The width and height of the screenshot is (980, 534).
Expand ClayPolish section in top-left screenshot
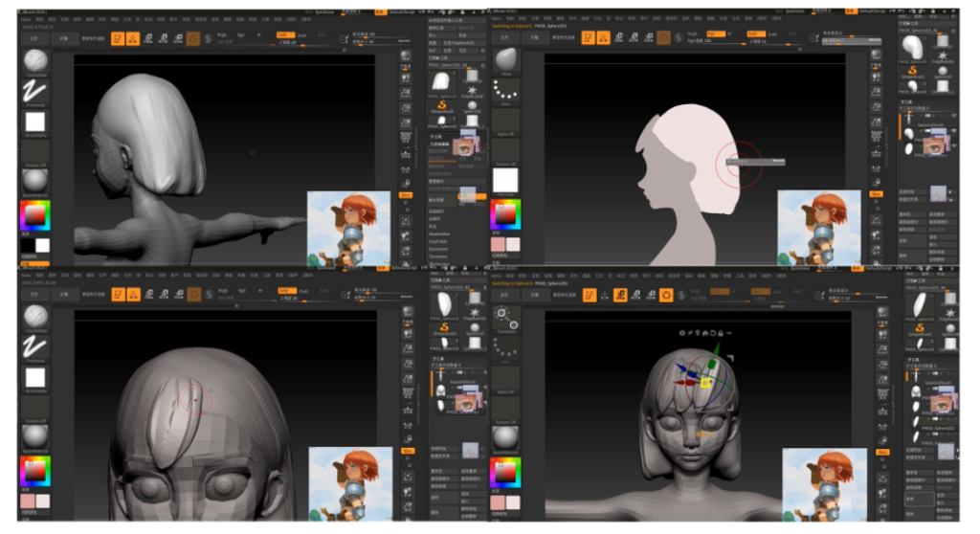437,241
